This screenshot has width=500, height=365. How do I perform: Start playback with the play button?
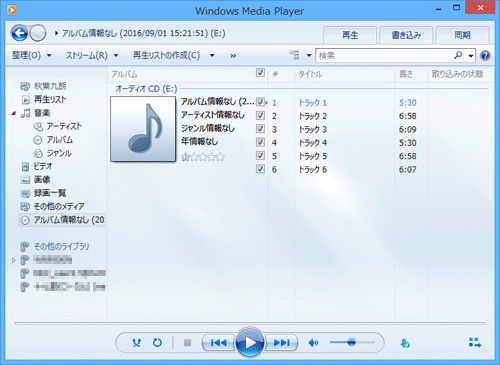tap(250, 342)
